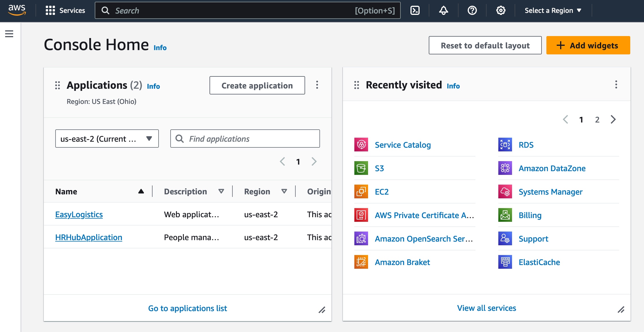
Task: Open the Applications widget options menu
Action: pos(317,85)
